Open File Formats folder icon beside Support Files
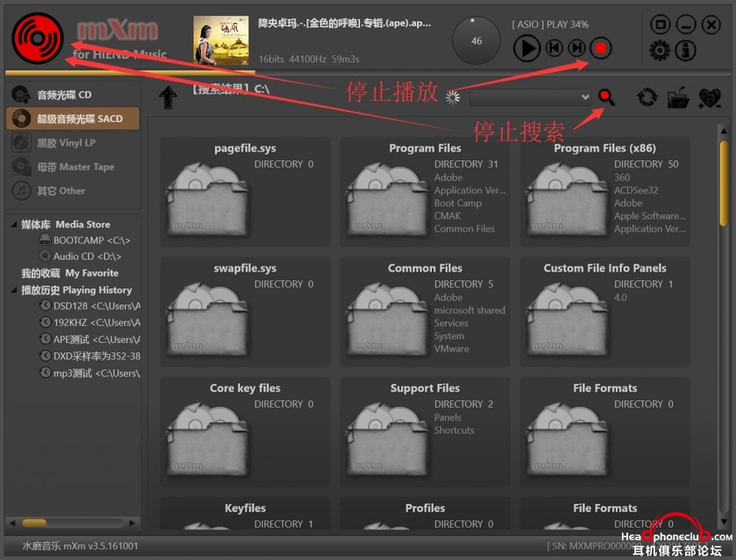 [567, 439]
